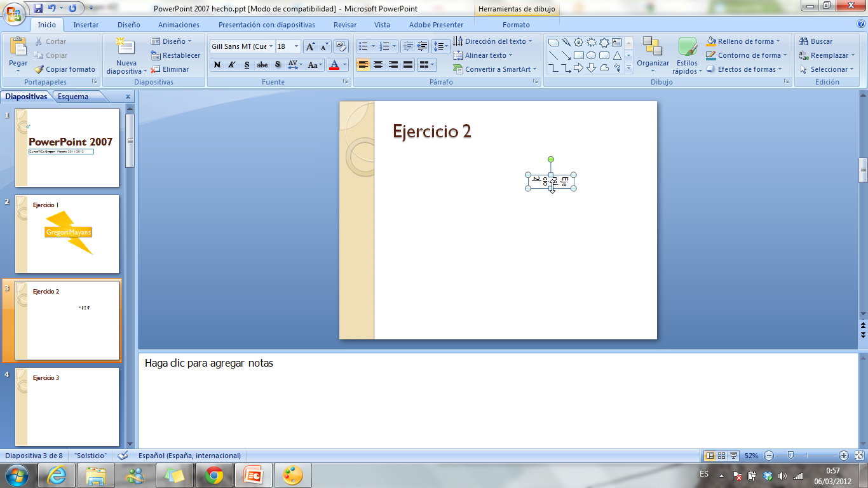This screenshot has height=488, width=868.
Task: Apply the red font color A
Action: click(334, 65)
